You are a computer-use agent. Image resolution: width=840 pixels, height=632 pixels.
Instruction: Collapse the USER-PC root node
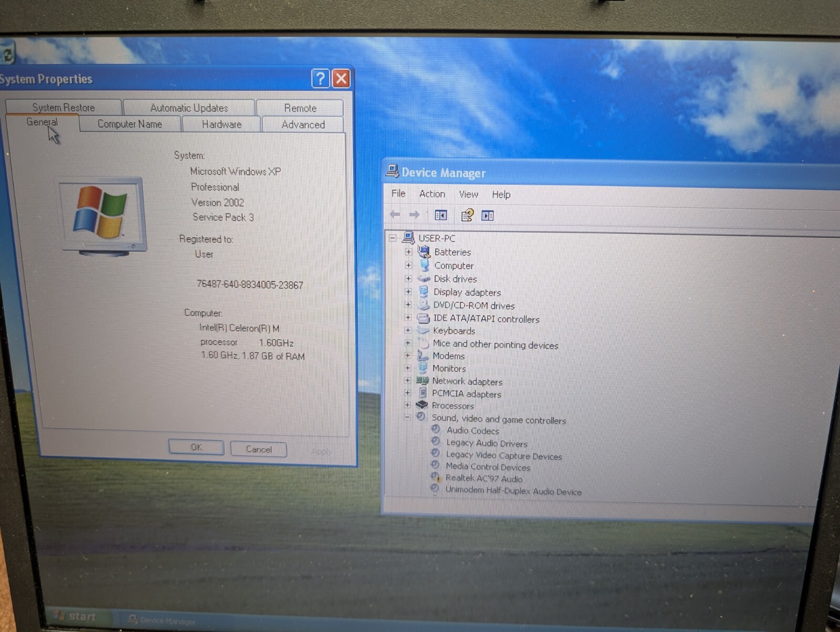392,238
